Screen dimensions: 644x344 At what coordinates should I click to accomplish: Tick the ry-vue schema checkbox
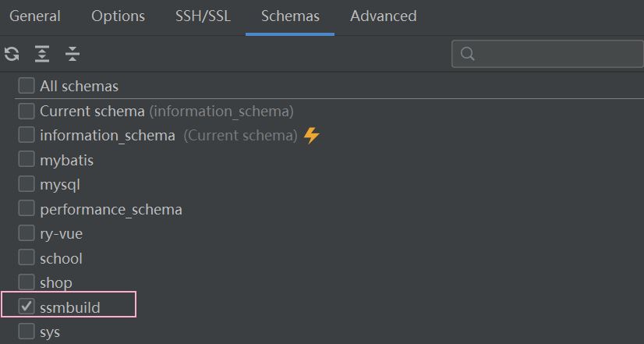pyautogui.click(x=27, y=233)
